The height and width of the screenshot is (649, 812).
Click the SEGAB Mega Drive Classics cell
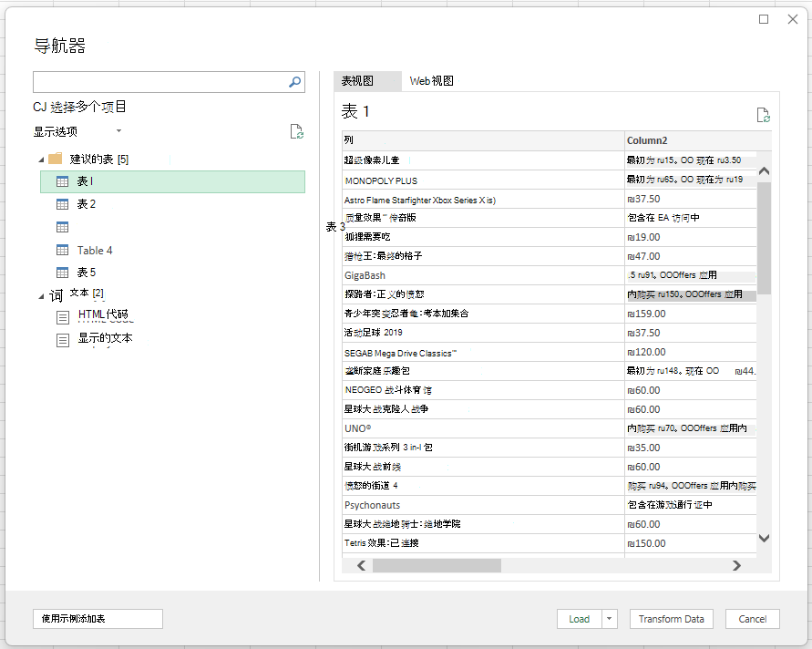(483, 353)
